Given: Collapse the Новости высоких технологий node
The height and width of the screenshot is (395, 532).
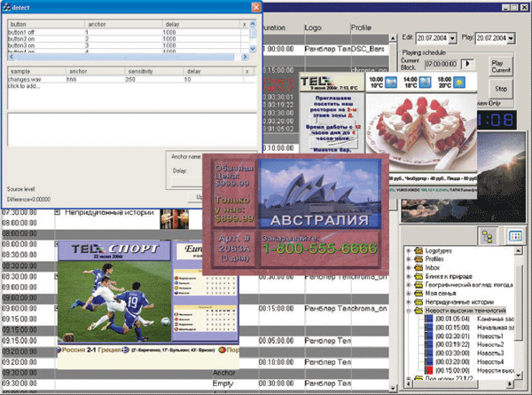Looking at the screenshot, I should (409, 311).
